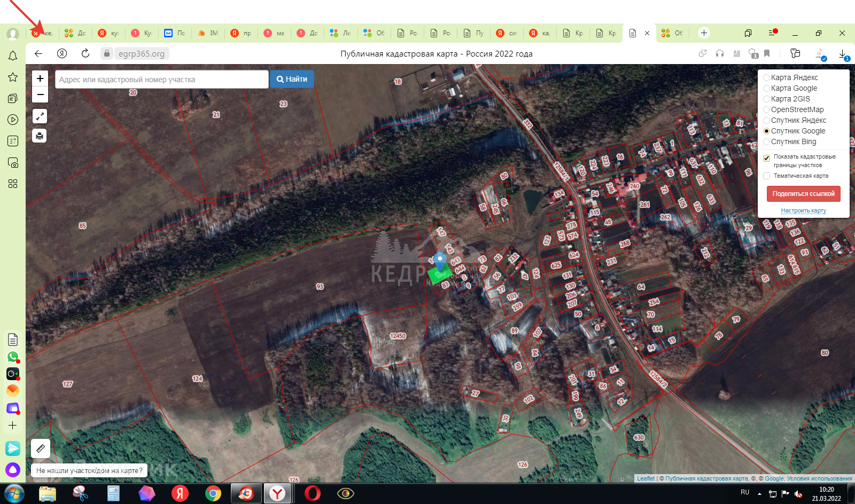Open the sidebar tabs list icon

(x=13, y=98)
